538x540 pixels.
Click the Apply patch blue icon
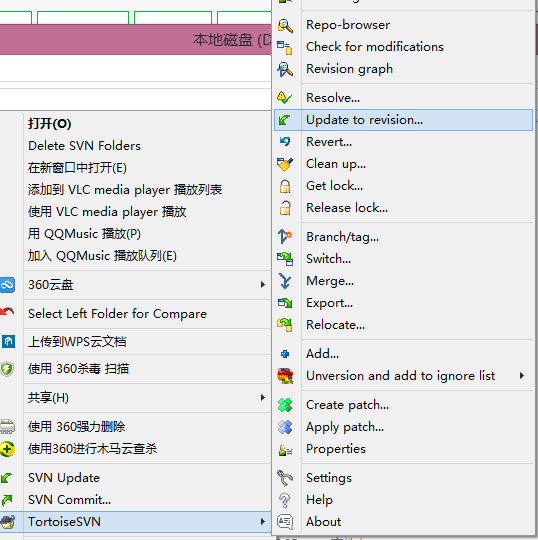click(285, 427)
